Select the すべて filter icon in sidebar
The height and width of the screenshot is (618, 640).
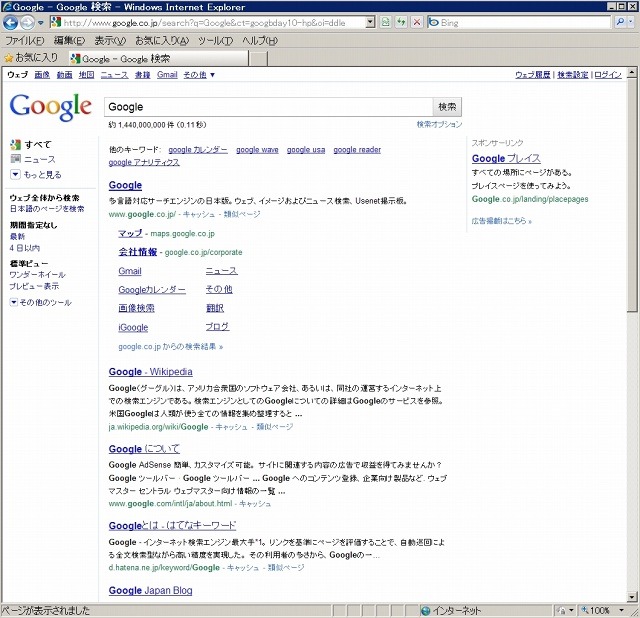(x=16, y=144)
